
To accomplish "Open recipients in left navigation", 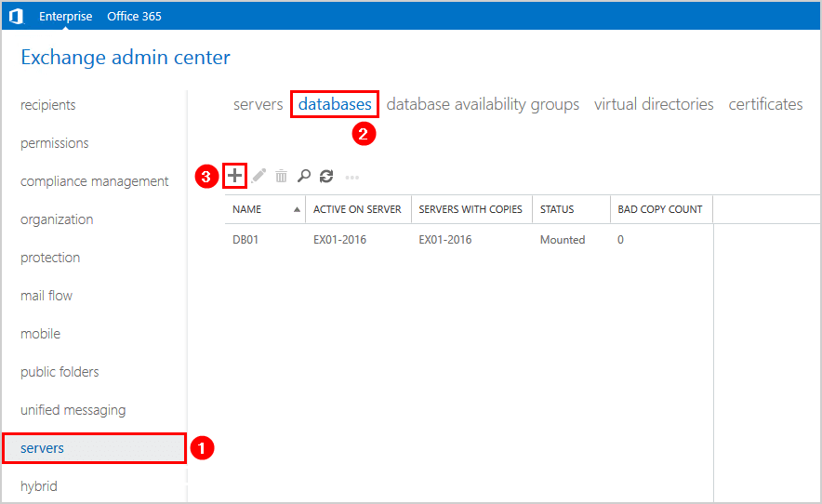I will tap(48, 105).
